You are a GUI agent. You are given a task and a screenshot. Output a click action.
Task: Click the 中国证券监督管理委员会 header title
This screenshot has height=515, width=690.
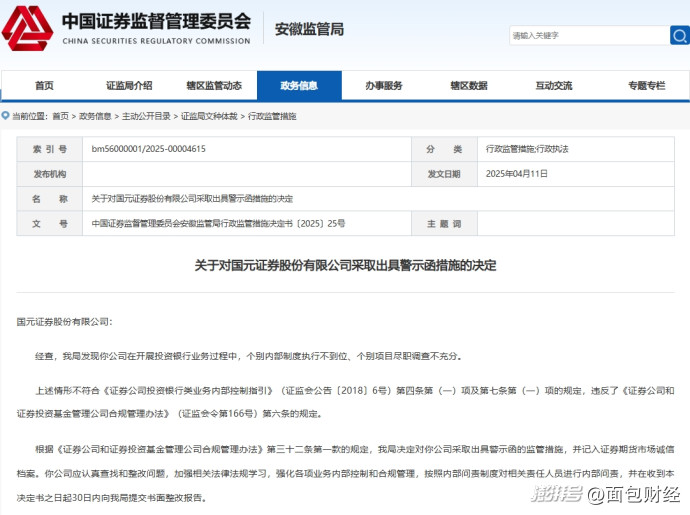(157, 22)
